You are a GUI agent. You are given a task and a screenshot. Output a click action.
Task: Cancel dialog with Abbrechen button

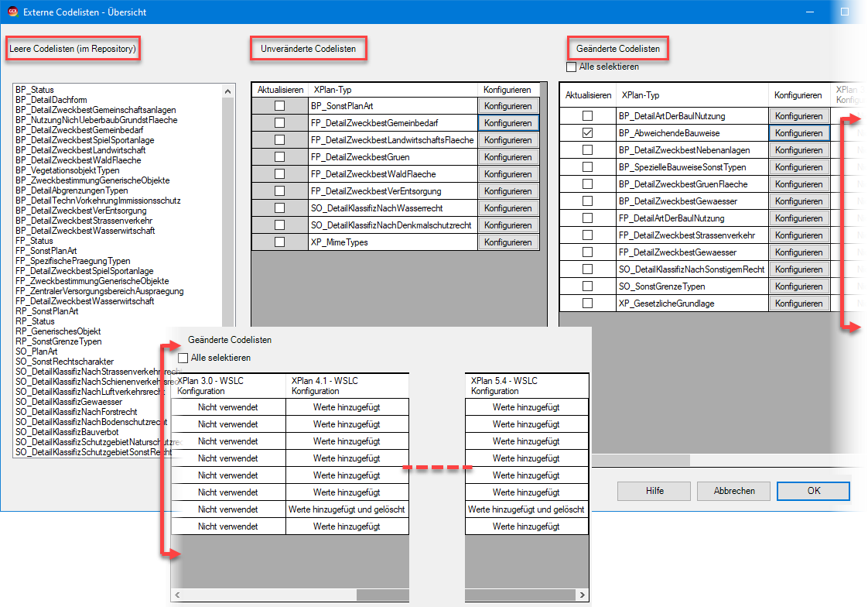pos(733,491)
